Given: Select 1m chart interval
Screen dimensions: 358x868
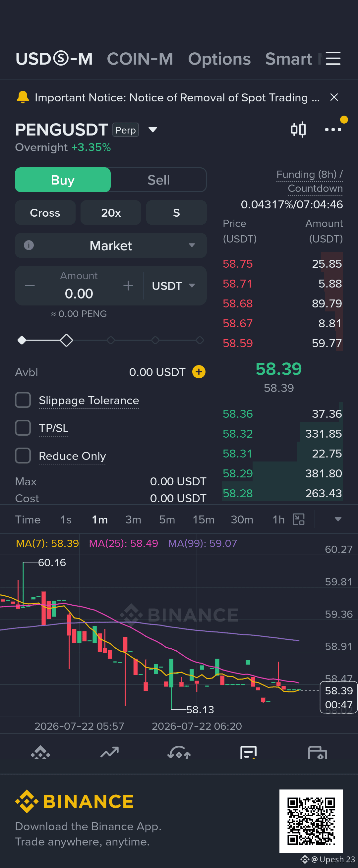Looking at the screenshot, I should coord(100,519).
